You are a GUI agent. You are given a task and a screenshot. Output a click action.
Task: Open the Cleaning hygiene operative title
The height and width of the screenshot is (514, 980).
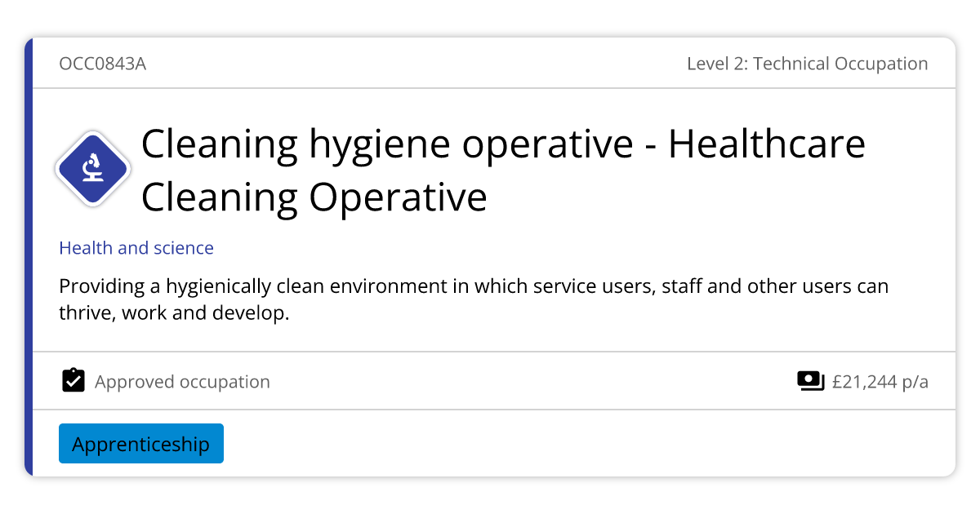(x=503, y=171)
